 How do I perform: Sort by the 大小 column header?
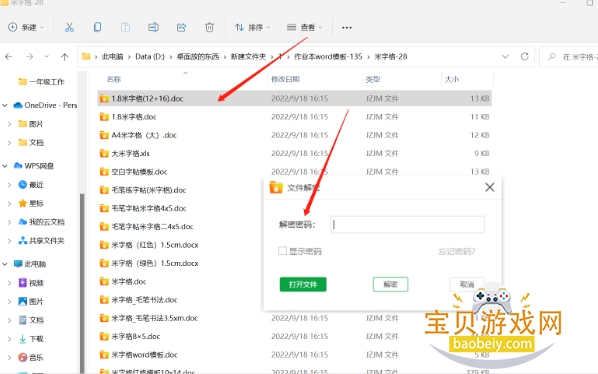(x=452, y=79)
